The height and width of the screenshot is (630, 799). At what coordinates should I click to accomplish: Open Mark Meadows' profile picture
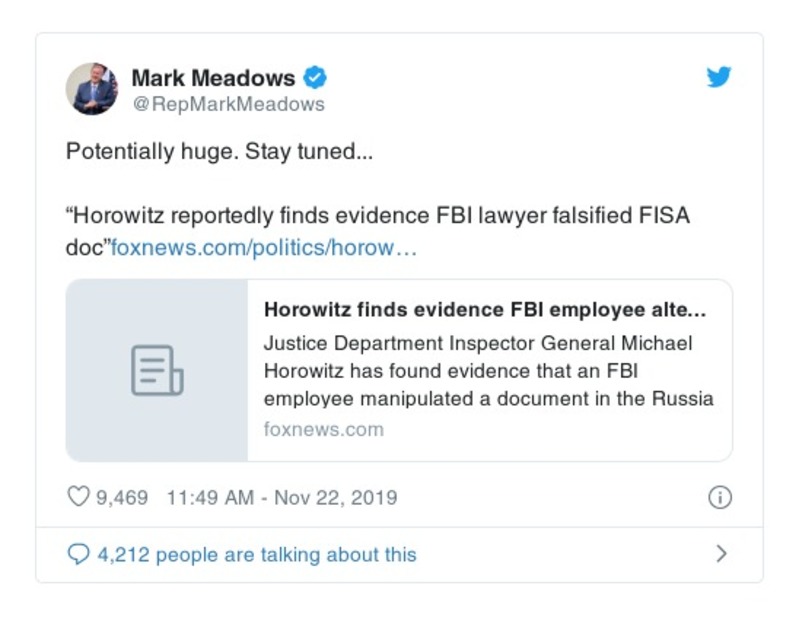(92, 89)
